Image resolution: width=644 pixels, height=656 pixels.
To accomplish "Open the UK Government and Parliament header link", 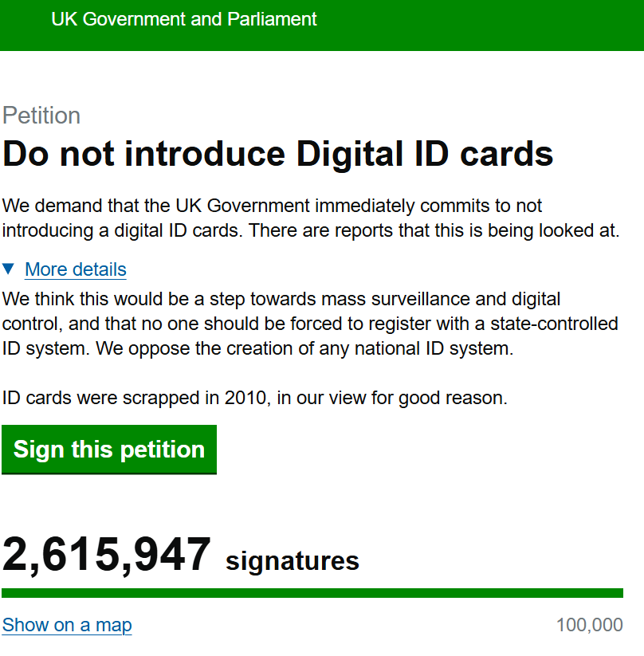I will click(184, 19).
